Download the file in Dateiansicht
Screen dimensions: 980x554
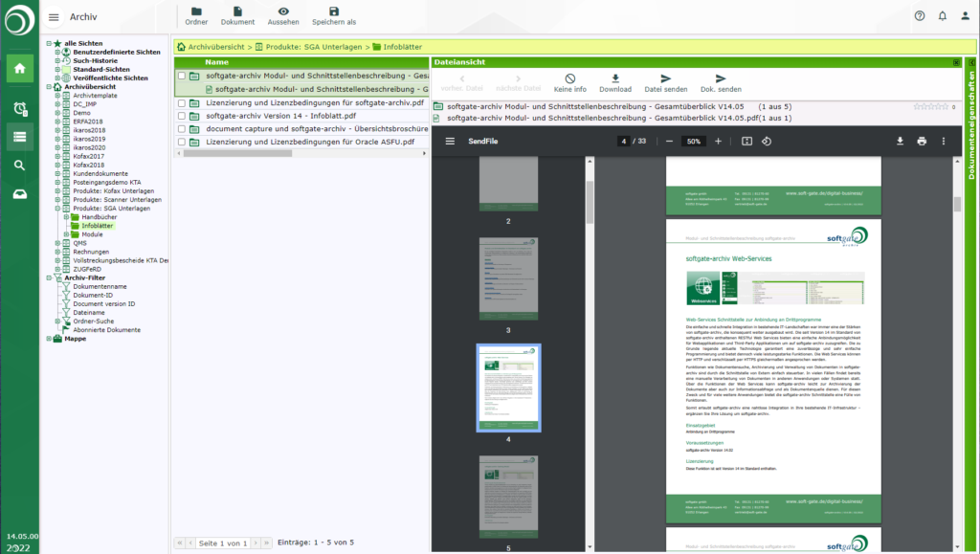pyautogui.click(x=615, y=83)
